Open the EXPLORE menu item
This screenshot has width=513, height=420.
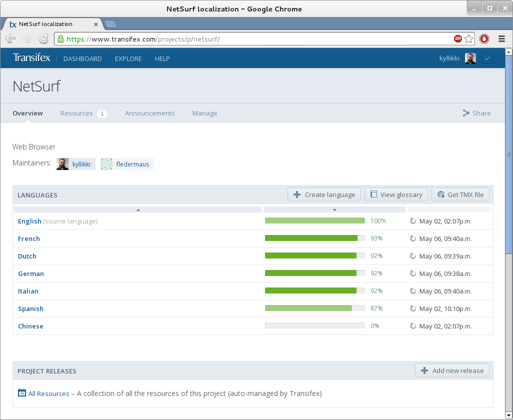[x=128, y=58]
